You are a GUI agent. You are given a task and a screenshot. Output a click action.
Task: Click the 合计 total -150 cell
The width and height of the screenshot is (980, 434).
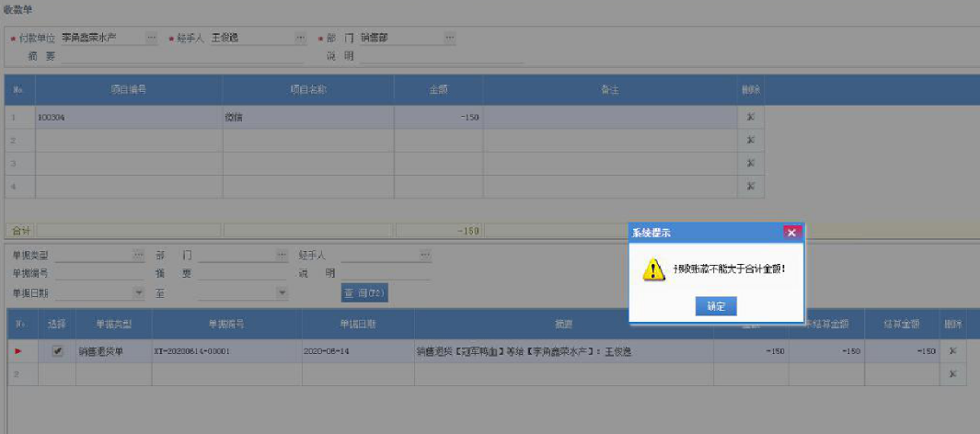click(x=438, y=231)
